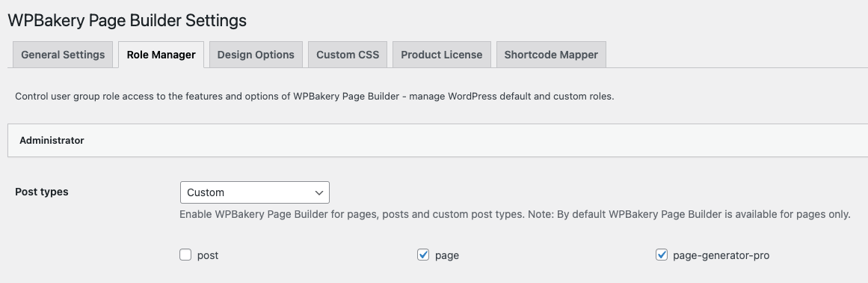Uncheck the page checkbox
Screen dimensions: 868x283
pos(423,255)
